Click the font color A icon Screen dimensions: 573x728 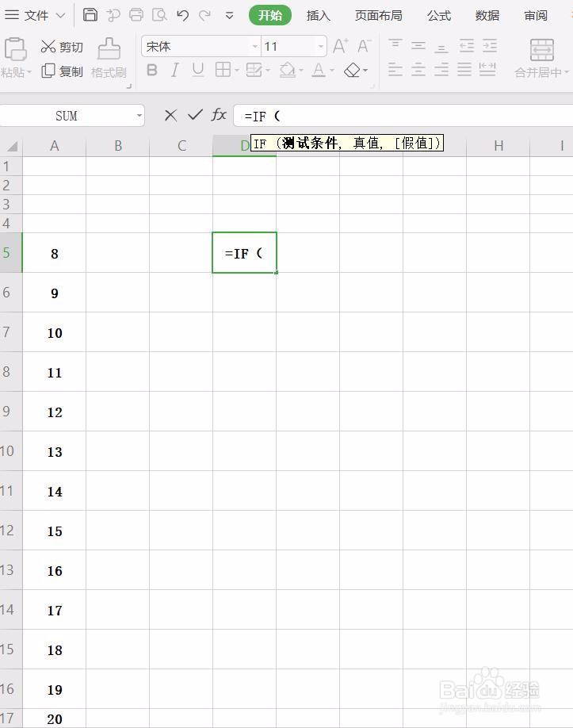pos(319,70)
